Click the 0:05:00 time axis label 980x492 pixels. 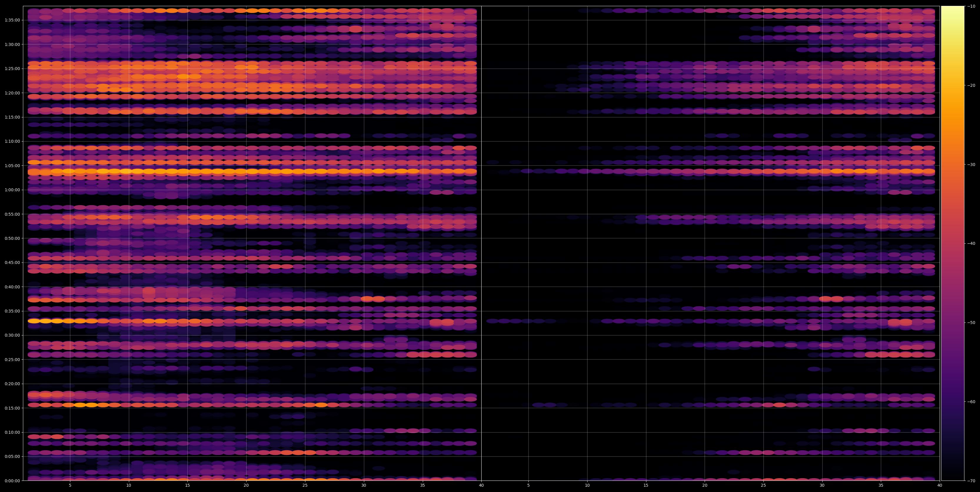(12, 456)
